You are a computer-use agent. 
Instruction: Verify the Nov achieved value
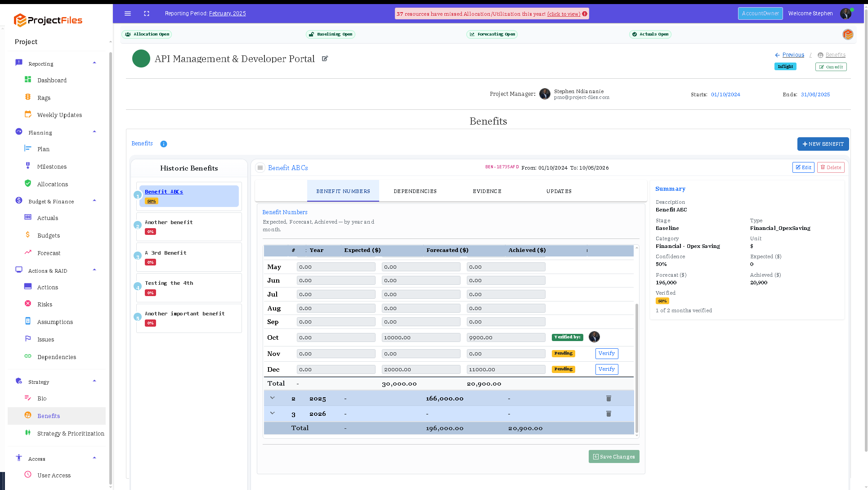tap(607, 354)
